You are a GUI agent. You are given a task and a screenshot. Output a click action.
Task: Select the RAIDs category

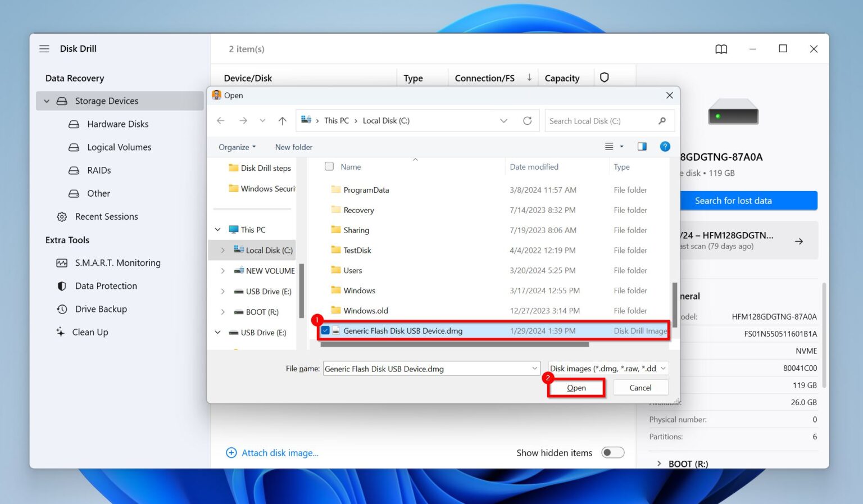[x=98, y=170]
